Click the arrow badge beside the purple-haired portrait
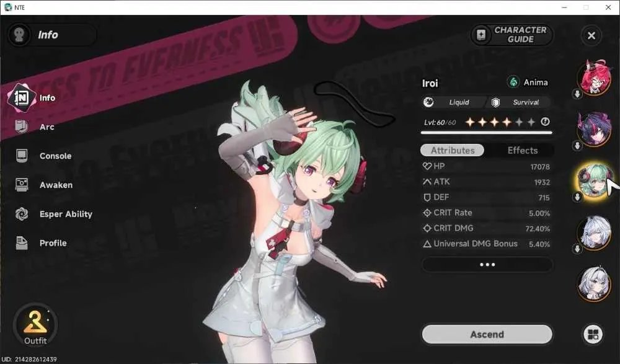Viewport: 620px width, 364px height. tap(577, 146)
